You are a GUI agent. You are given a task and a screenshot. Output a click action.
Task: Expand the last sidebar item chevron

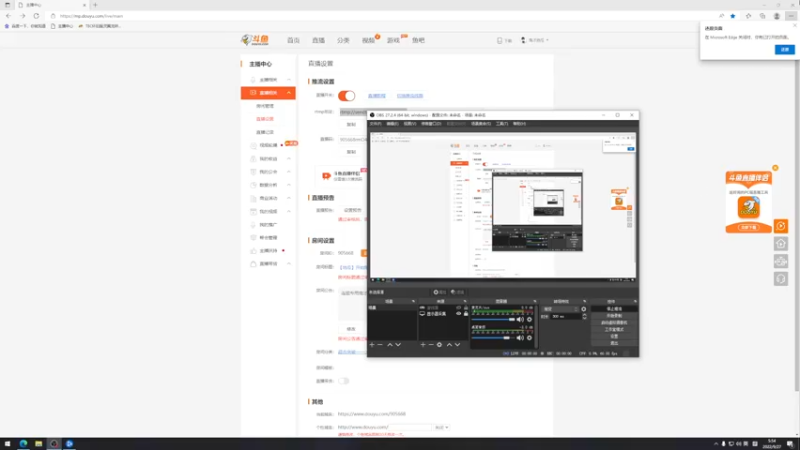pyautogui.click(x=289, y=264)
